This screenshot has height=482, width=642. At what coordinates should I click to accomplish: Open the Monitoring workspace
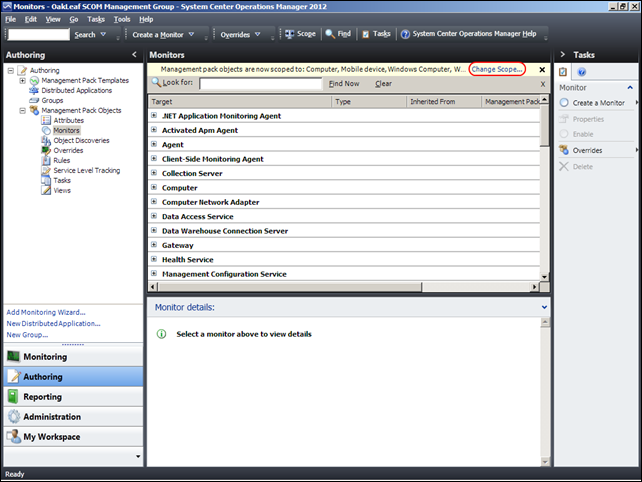point(73,357)
